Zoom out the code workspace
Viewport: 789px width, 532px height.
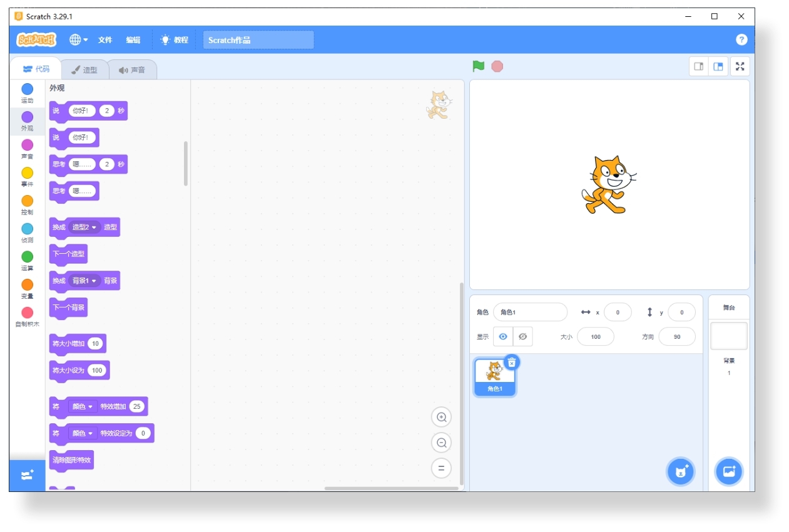441,443
